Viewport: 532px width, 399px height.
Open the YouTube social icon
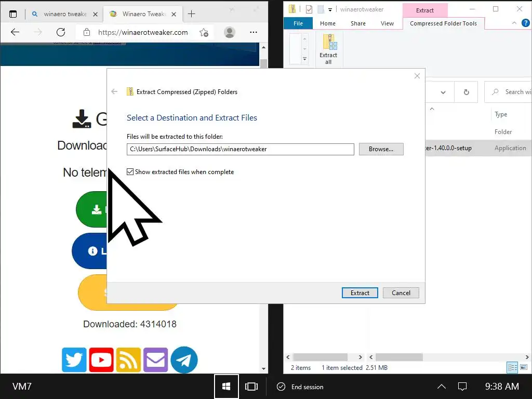pyautogui.click(x=101, y=360)
